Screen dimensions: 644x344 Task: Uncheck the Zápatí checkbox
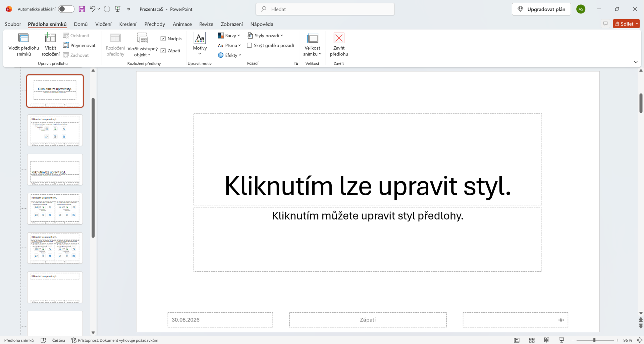pyautogui.click(x=163, y=51)
